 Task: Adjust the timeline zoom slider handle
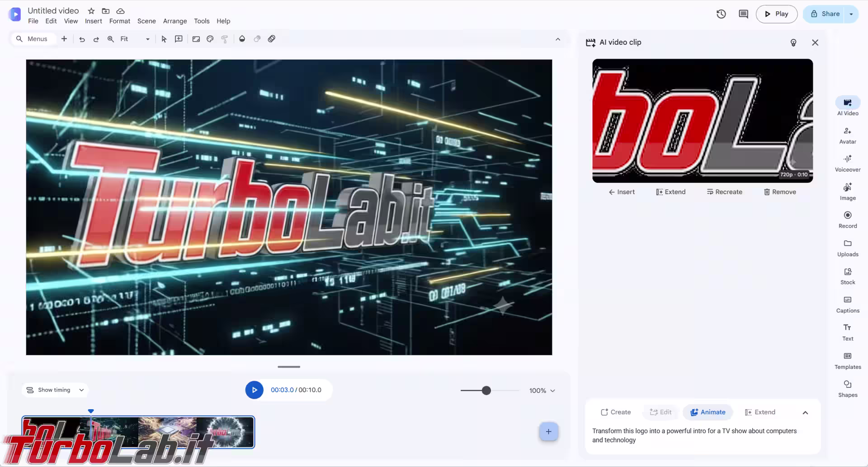[x=486, y=391]
